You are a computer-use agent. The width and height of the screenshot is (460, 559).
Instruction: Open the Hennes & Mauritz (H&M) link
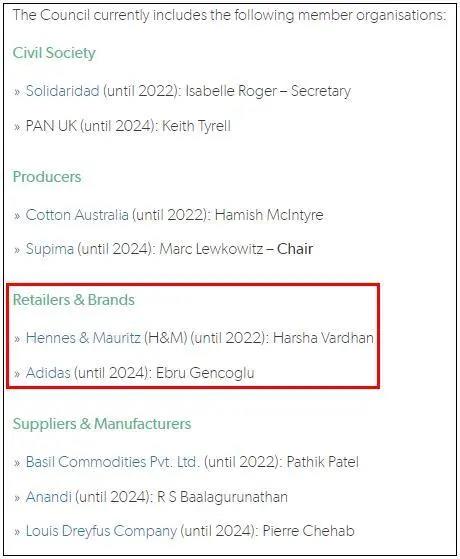click(x=106, y=338)
